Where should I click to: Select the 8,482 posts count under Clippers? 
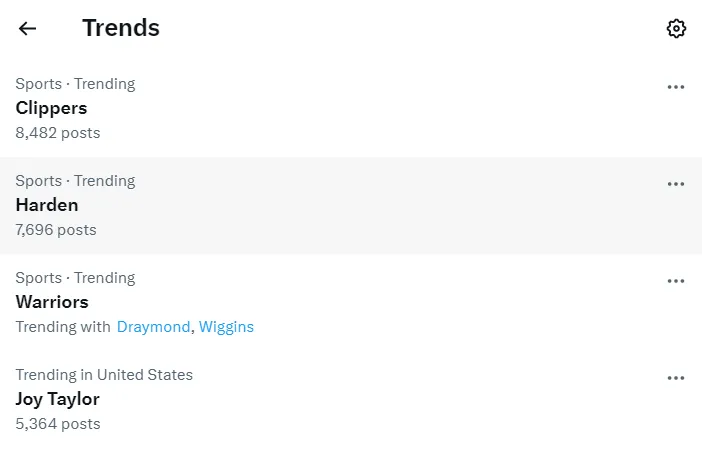coord(58,133)
